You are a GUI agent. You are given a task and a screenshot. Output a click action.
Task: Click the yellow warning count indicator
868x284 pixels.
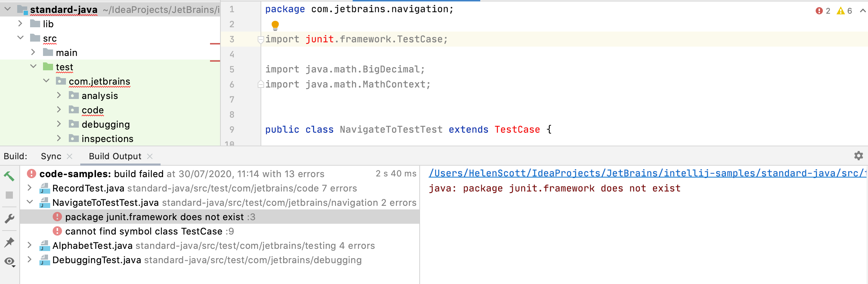click(x=844, y=11)
